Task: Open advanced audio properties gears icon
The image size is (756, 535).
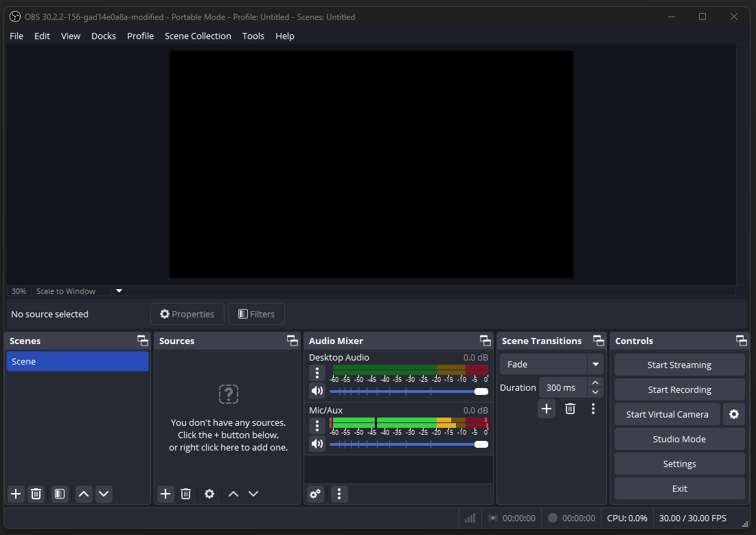Action: 315,494
